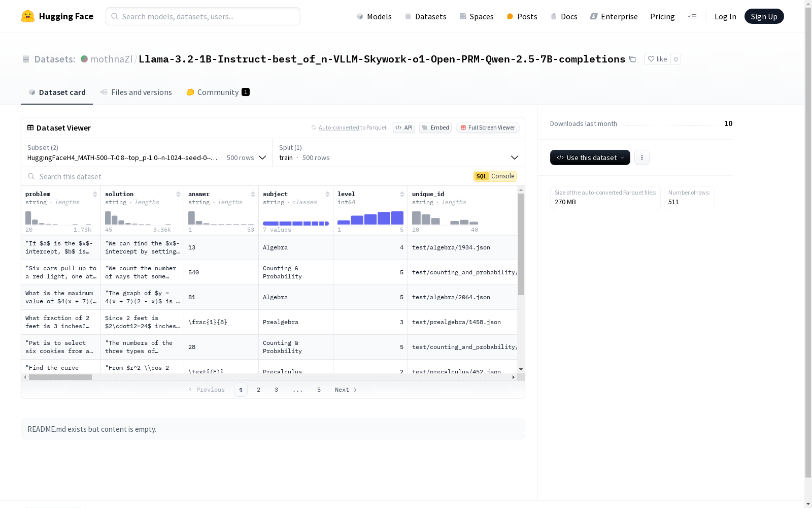This screenshot has height=508, width=812.
Task: Click the Datasets: breadcrumb link
Action: 54,59
